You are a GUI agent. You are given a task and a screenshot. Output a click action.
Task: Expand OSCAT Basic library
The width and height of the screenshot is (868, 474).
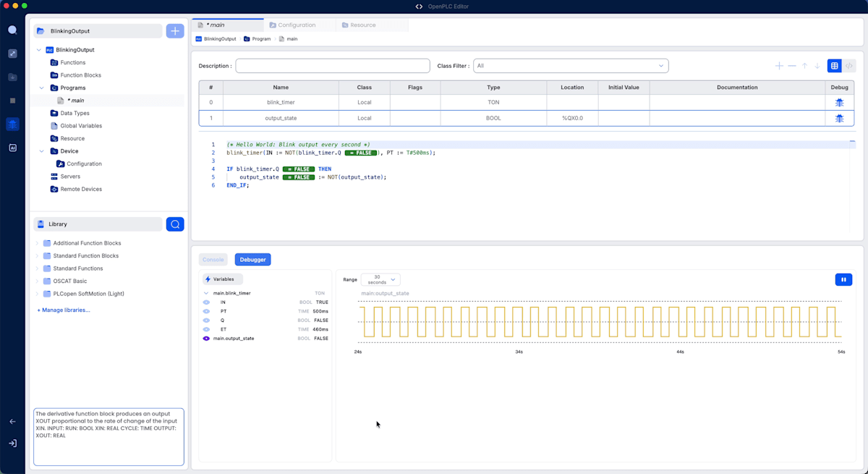pyautogui.click(x=37, y=282)
